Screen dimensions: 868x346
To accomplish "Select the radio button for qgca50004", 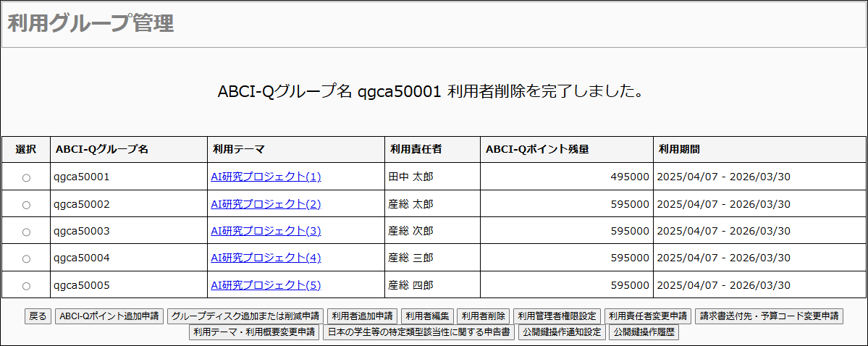I will click(26, 258).
